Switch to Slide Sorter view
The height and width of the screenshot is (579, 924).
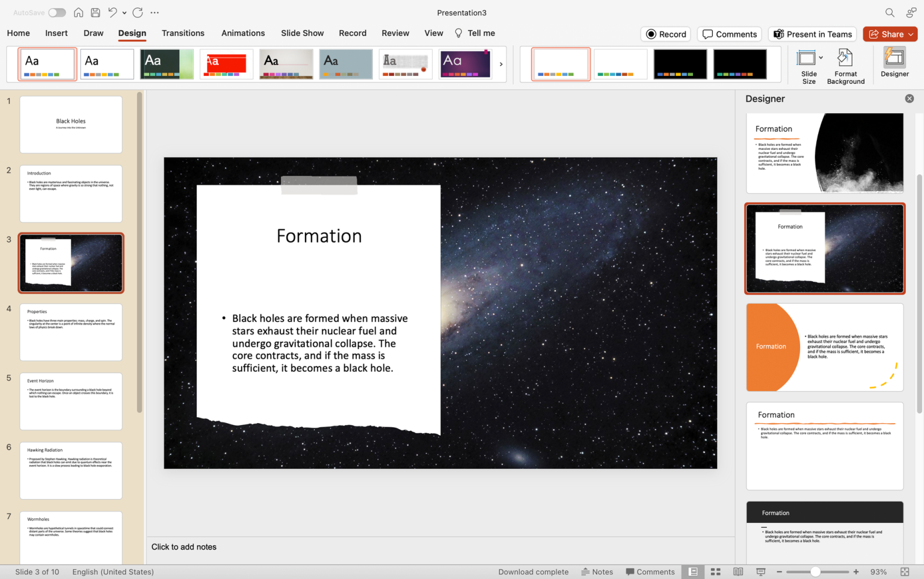click(x=715, y=571)
